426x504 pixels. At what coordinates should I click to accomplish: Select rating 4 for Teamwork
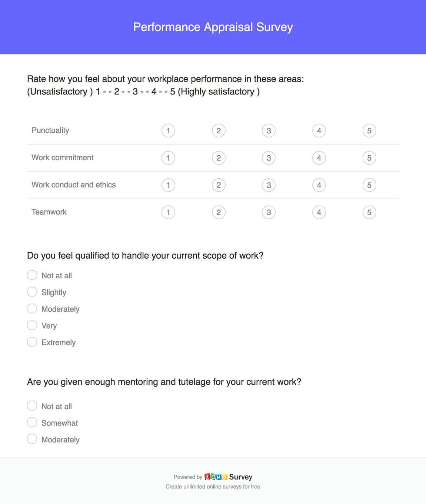click(x=319, y=212)
